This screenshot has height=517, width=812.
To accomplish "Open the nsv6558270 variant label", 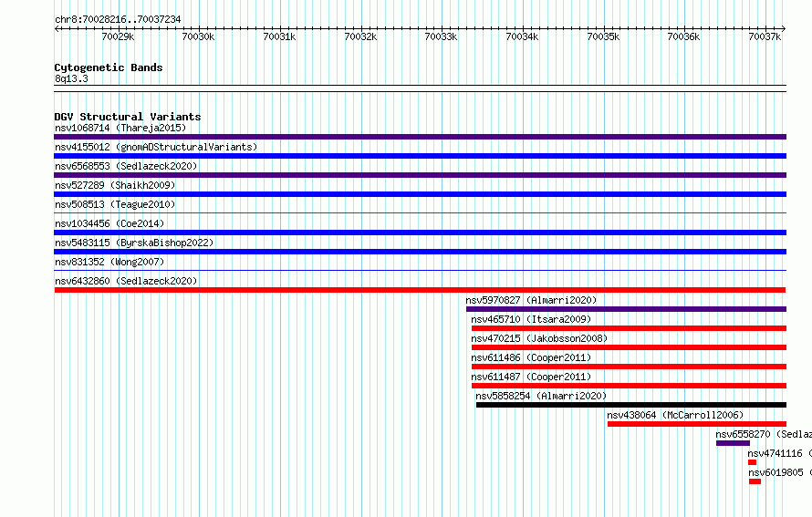I will click(764, 434).
